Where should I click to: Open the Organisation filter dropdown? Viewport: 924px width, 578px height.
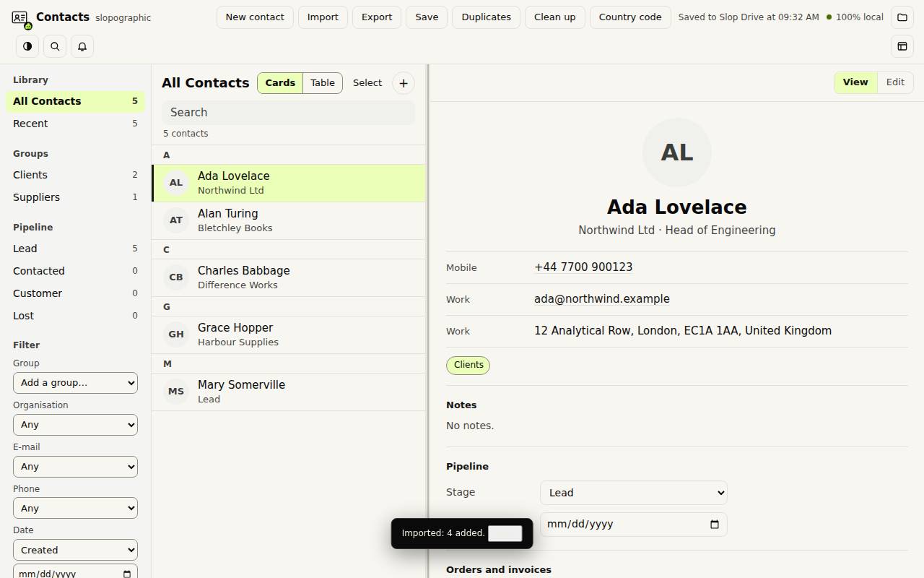(x=75, y=425)
